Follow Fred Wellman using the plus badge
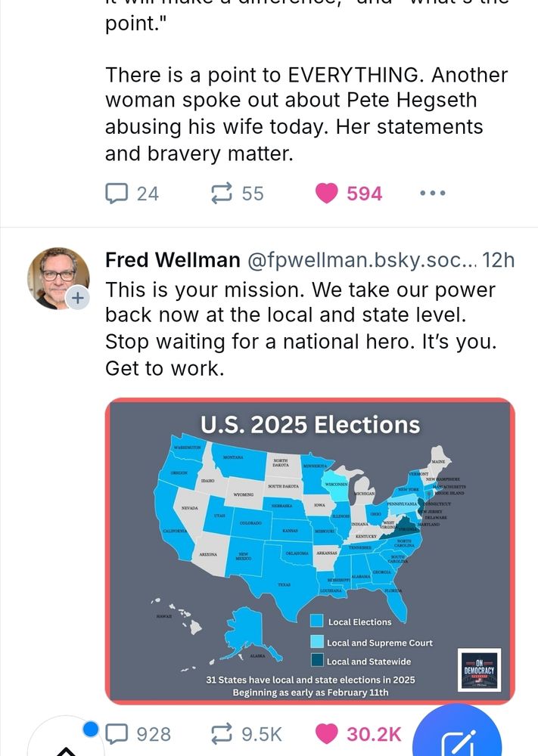The width and height of the screenshot is (538, 756). click(x=77, y=298)
